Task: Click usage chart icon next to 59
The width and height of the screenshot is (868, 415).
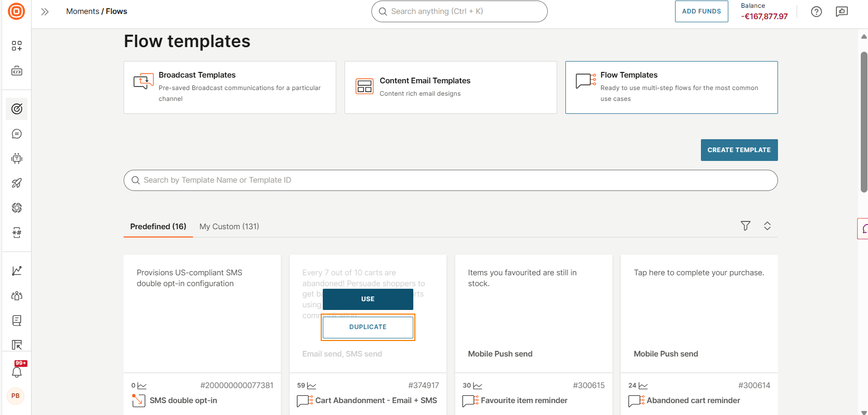Action: 311,386
